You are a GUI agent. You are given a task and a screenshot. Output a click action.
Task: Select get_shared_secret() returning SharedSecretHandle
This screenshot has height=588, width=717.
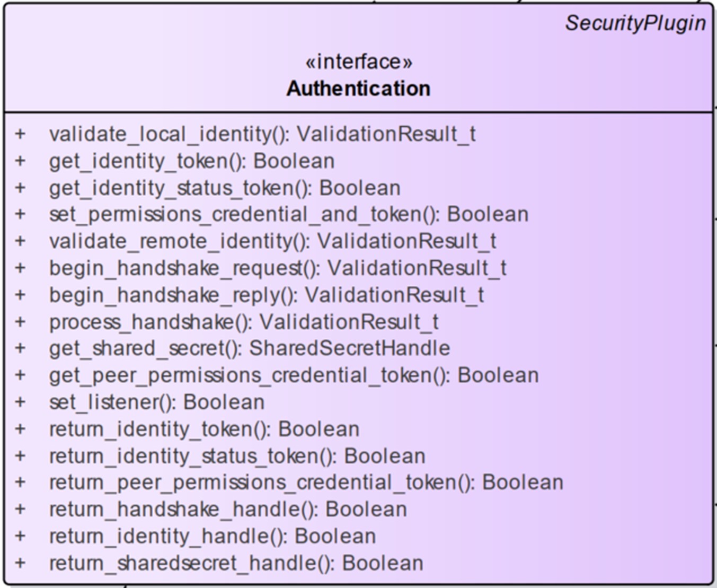point(249,348)
